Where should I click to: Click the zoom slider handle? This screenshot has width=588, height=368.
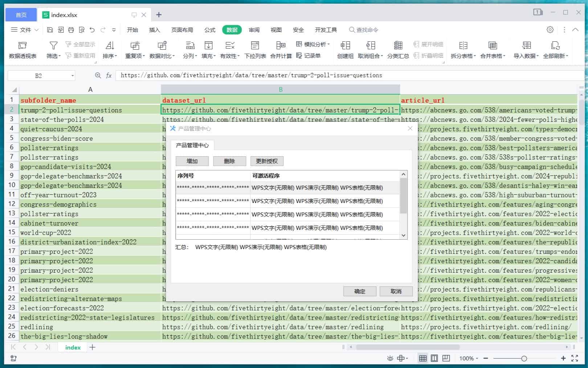[x=524, y=358]
